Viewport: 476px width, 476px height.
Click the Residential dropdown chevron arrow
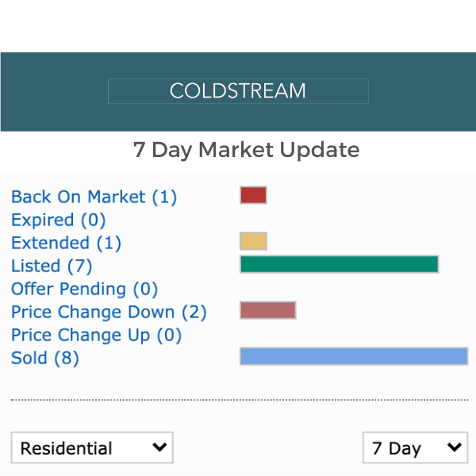(x=159, y=447)
